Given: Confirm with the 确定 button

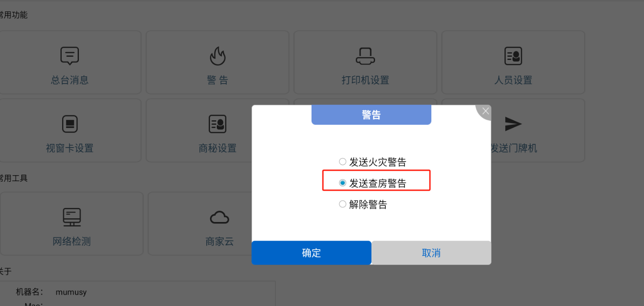Looking at the screenshot, I should click(x=312, y=253).
